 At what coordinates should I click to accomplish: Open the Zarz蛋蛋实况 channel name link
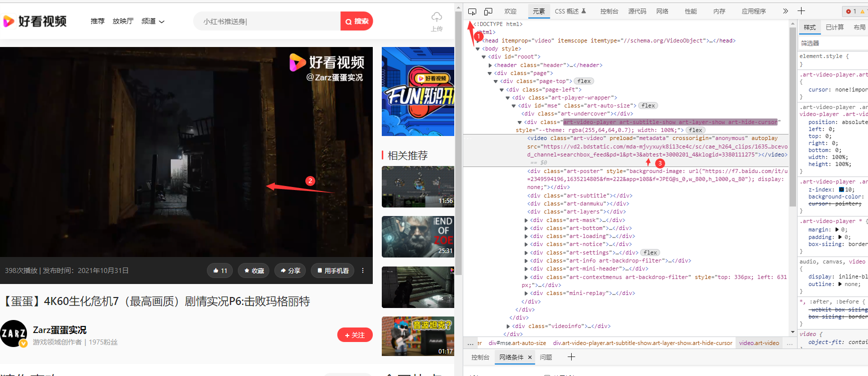(x=59, y=330)
